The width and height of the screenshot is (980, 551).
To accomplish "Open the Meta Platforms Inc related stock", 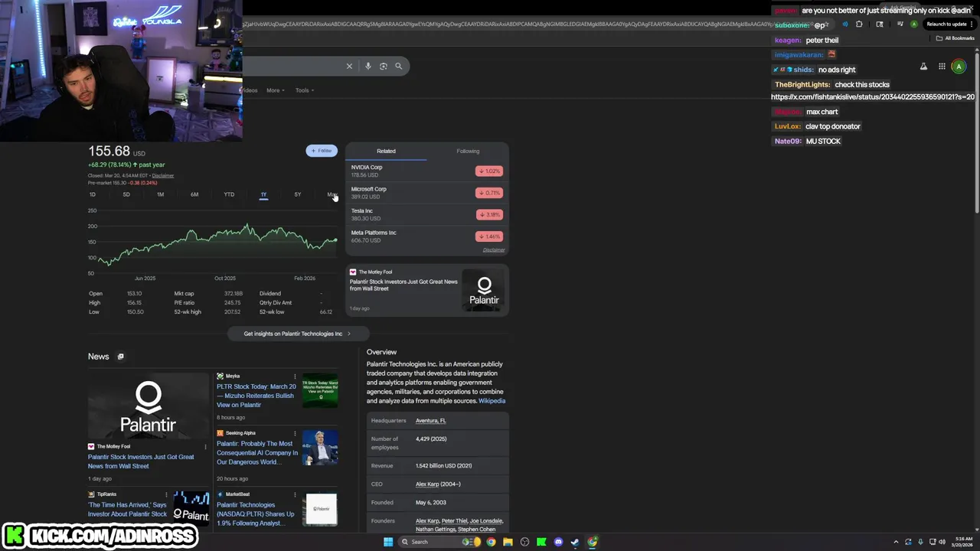I will tap(426, 236).
